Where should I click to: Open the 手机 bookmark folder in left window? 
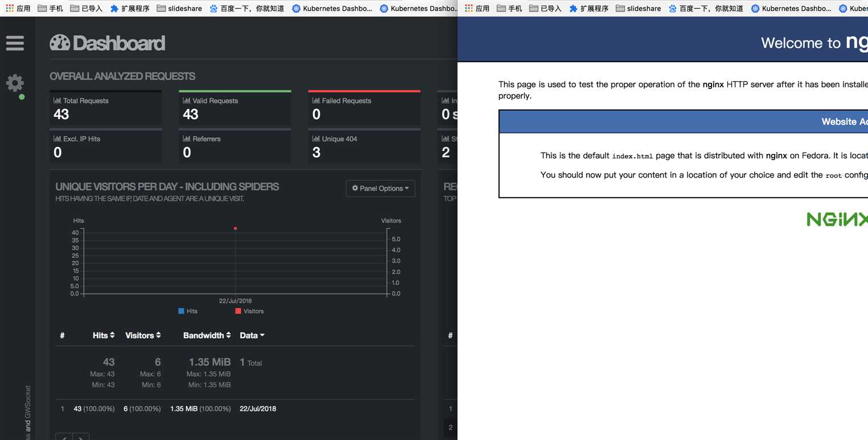coord(50,9)
